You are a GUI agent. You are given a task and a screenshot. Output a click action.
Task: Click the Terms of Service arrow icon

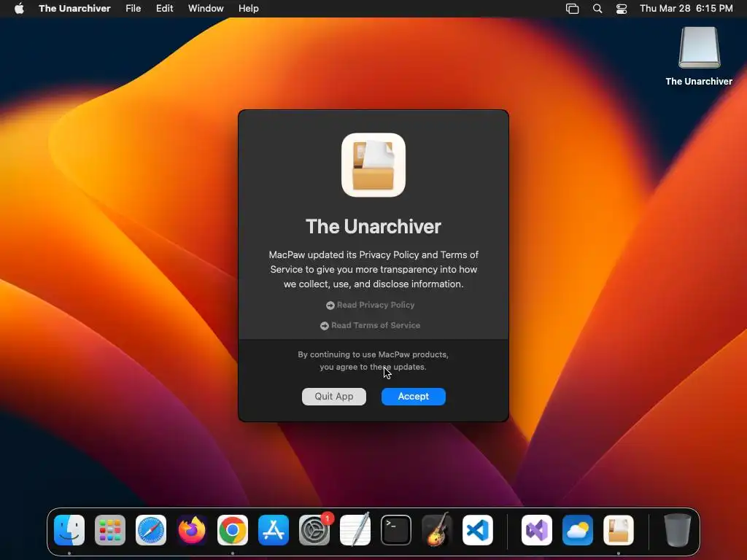pos(325,326)
